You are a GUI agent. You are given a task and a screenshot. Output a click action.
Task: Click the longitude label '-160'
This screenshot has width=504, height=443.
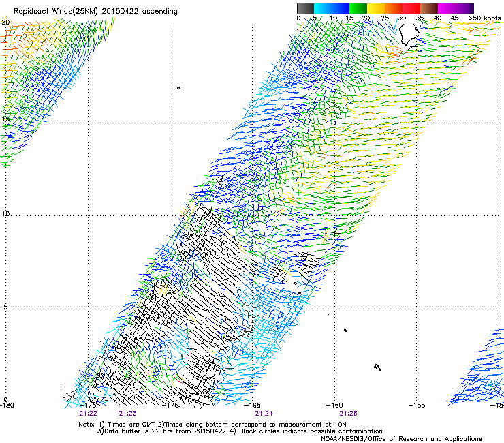click(x=334, y=406)
